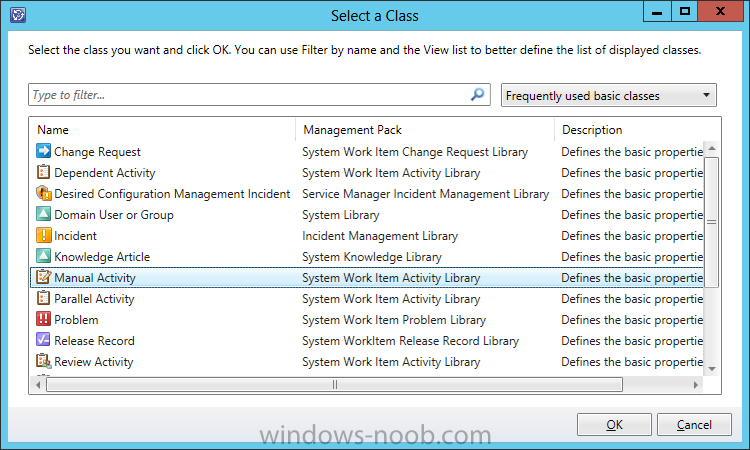750x450 pixels.
Task: Click the Cancel button
Action: [694, 425]
